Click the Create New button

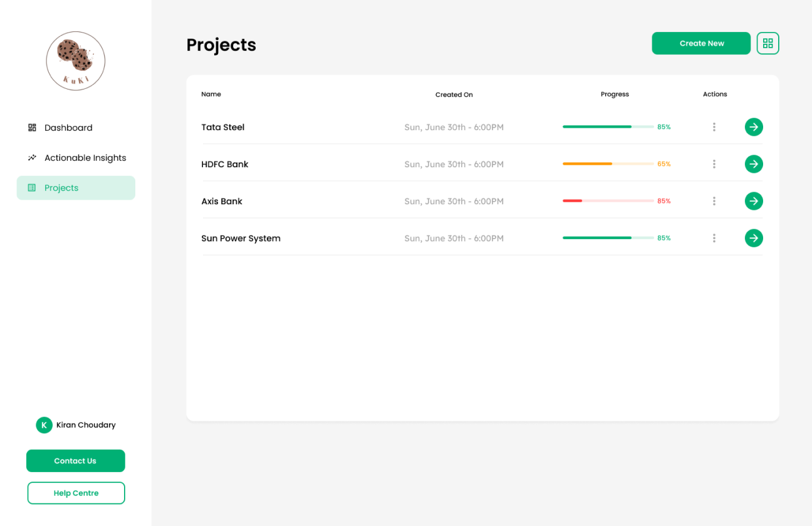pos(701,43)
